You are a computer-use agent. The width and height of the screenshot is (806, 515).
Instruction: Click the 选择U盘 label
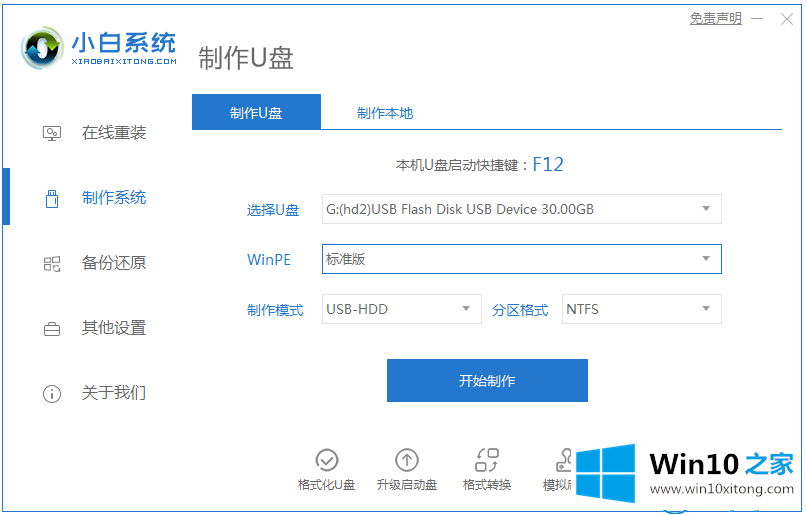click(x=273, y=210)
